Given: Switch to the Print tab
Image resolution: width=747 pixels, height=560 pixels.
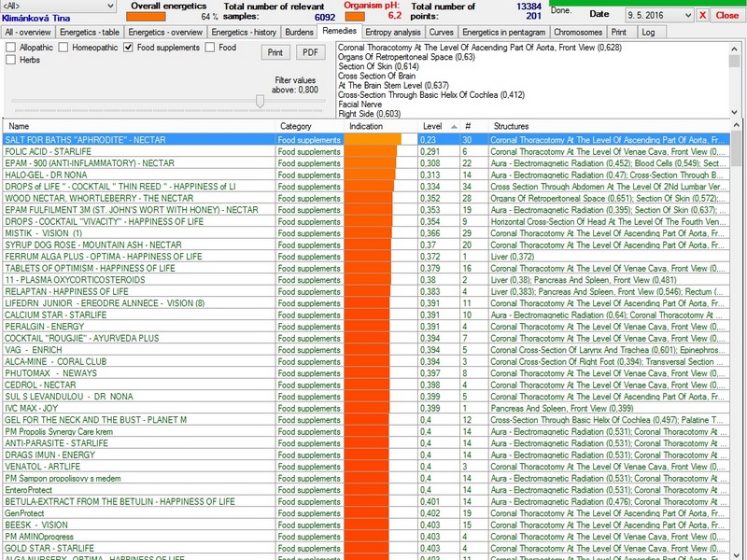Looking at the screenshot, I should 621,32.
